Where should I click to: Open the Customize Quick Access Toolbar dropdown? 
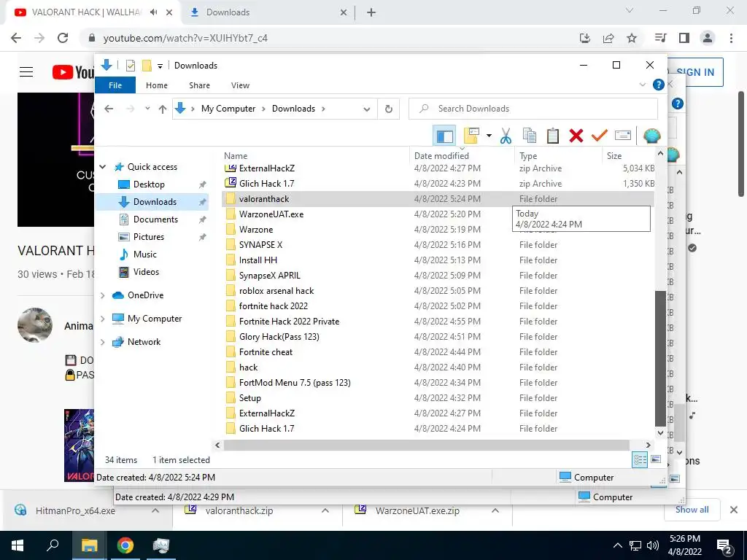pyautogui.click(x=160, y=66)
